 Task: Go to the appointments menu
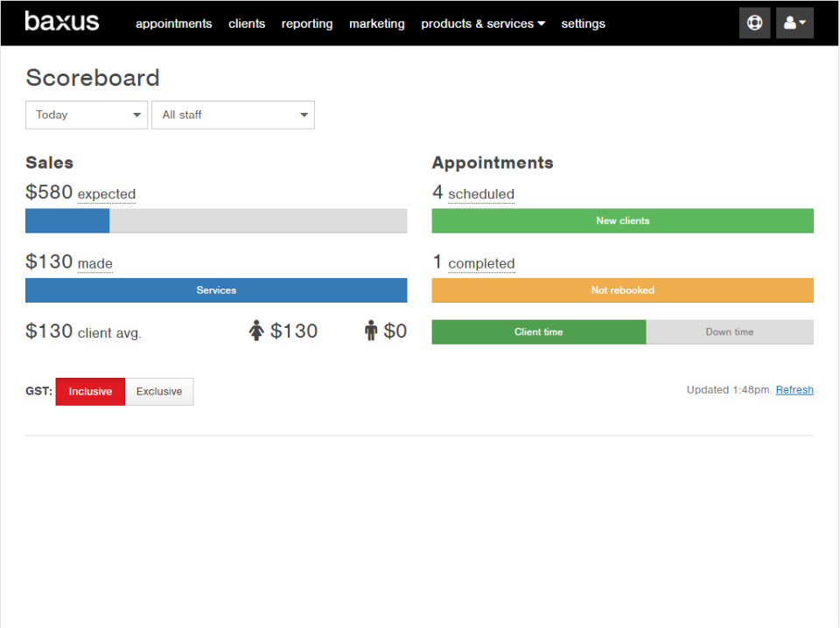point(173,24)
